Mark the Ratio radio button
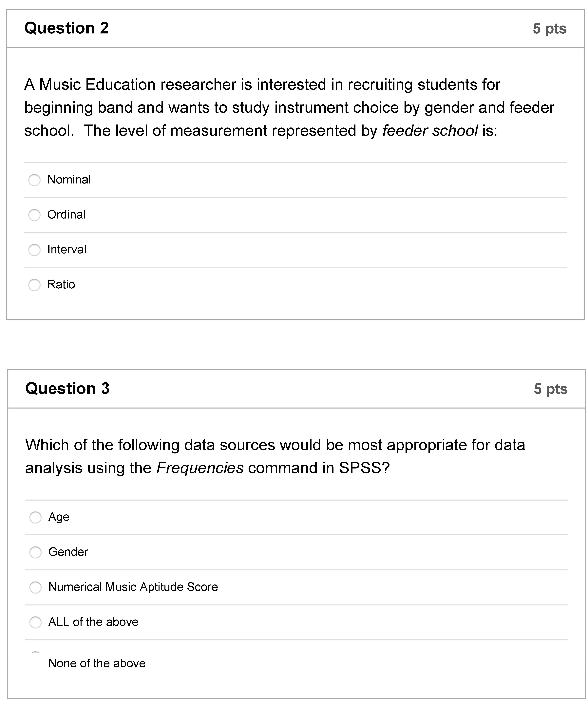The image size is (588, 706). [34, 285]
